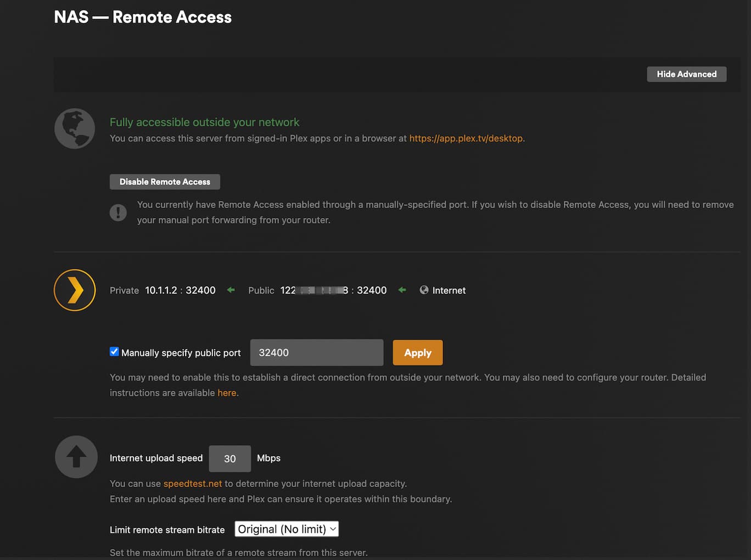Screen dimensions: 751x560
Task: Toggle Manually specify public port checkbox
Action: (x=114, y=352)
